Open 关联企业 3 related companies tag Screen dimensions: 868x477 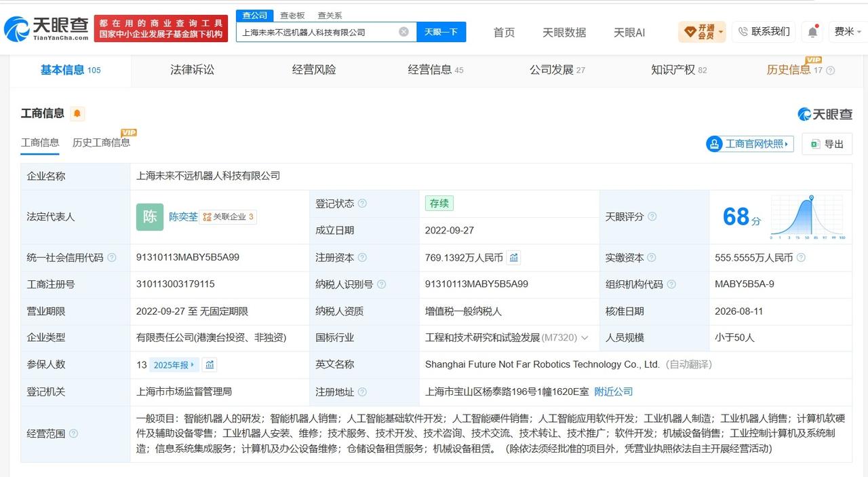[229, 217]
